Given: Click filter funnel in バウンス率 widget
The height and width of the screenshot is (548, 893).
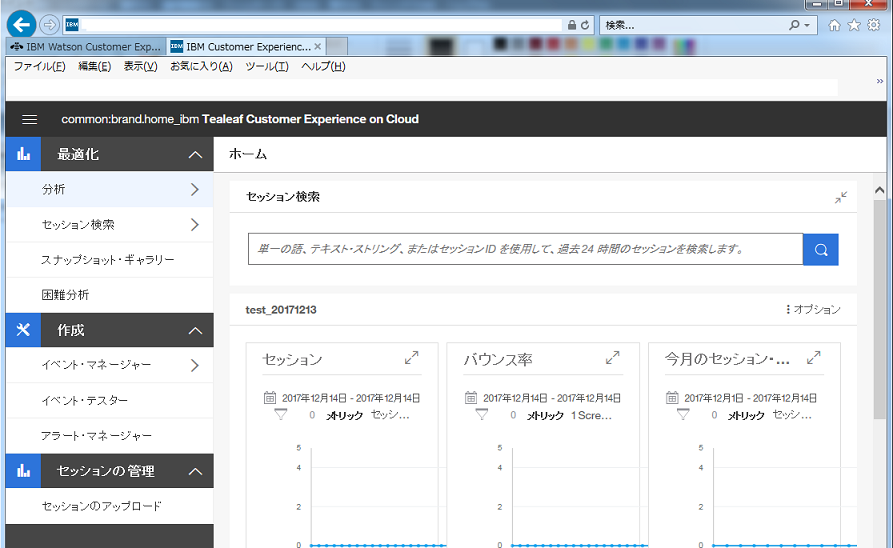Looking at the screenshot, I should [x=482, y=415].
